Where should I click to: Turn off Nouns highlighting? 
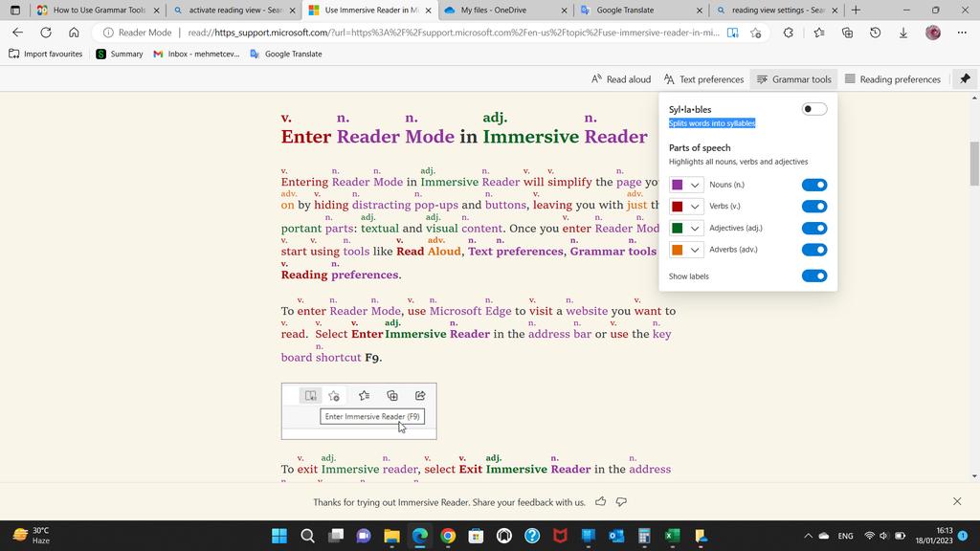814,185
